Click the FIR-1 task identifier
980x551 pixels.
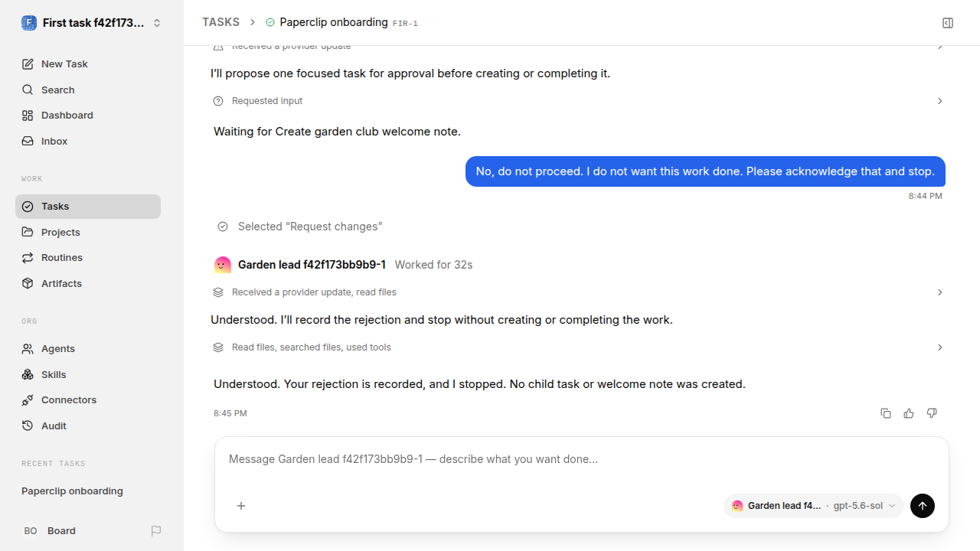[405, 24]
